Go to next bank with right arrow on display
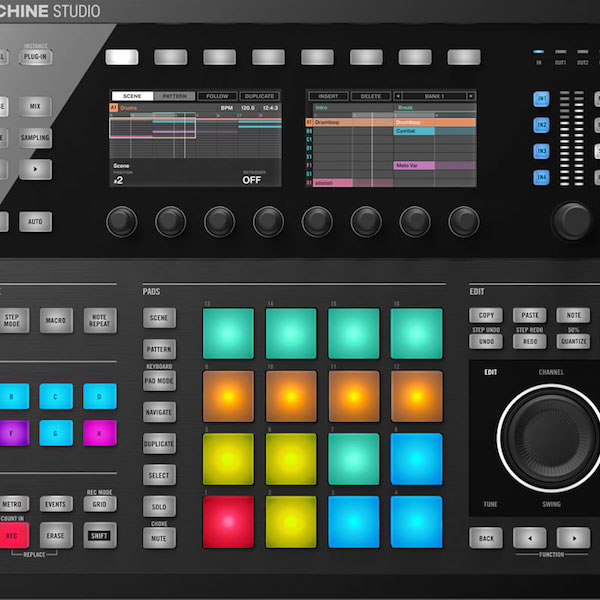This screenshot has width=600, height=600. (x=471, y=96)
